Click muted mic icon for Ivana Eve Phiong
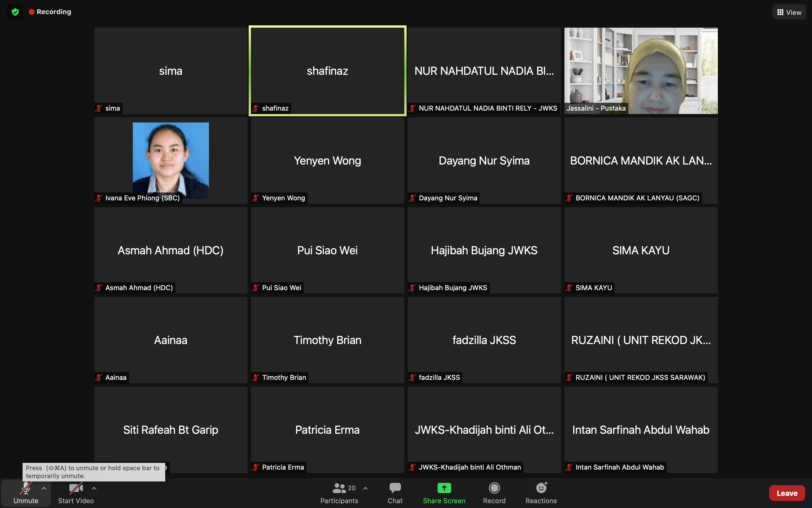This screenshot has height=508, width=812. click(99, 198)
